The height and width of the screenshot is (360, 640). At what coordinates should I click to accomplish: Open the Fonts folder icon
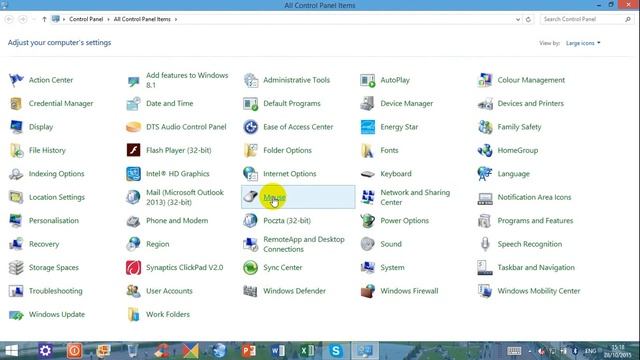[x=368, y=150]
